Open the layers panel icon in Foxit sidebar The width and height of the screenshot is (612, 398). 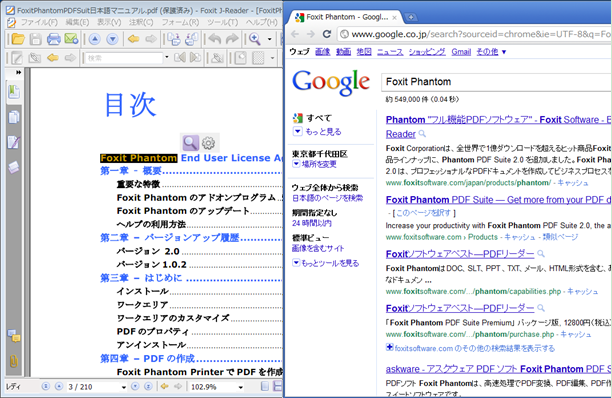click(x=14, y=167)
